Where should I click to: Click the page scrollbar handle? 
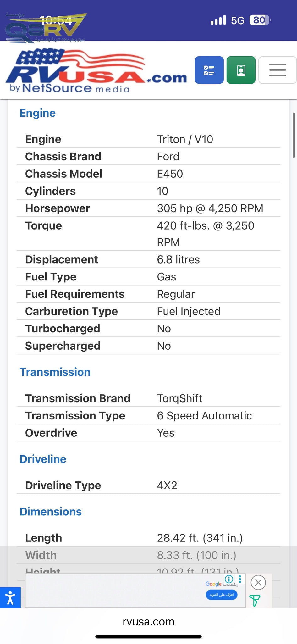[294, 135]
